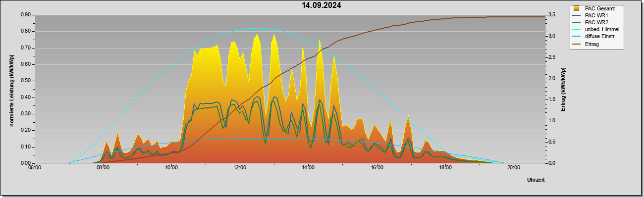The width and height of the screenshot is (644, 198).
Task: Click the 12:00 time axis label
Action: click(240, 167)
